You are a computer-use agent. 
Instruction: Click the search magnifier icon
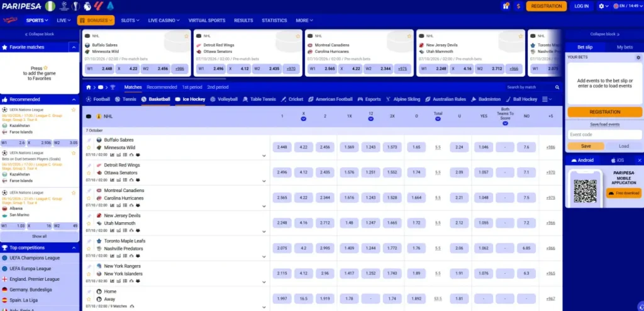click(557, 88)
